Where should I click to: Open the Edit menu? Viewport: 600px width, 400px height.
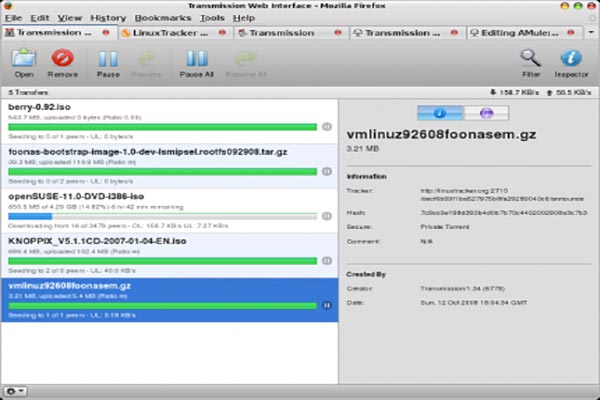click(x=40, y=18)
